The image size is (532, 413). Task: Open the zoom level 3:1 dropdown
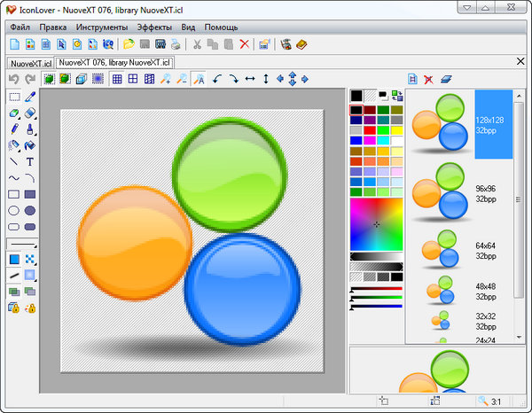pos(489,403)
